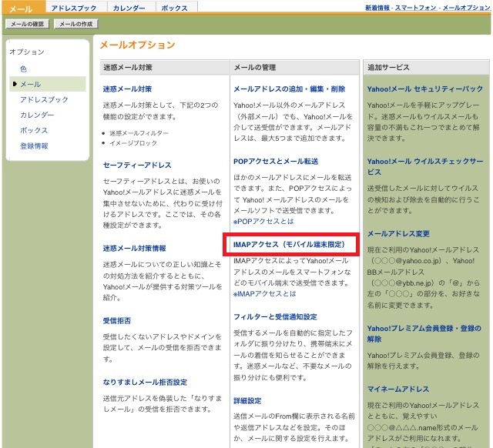Click the メールの作成 button
Viewport: 493px width, 448px height.
[x=76, y=24]
